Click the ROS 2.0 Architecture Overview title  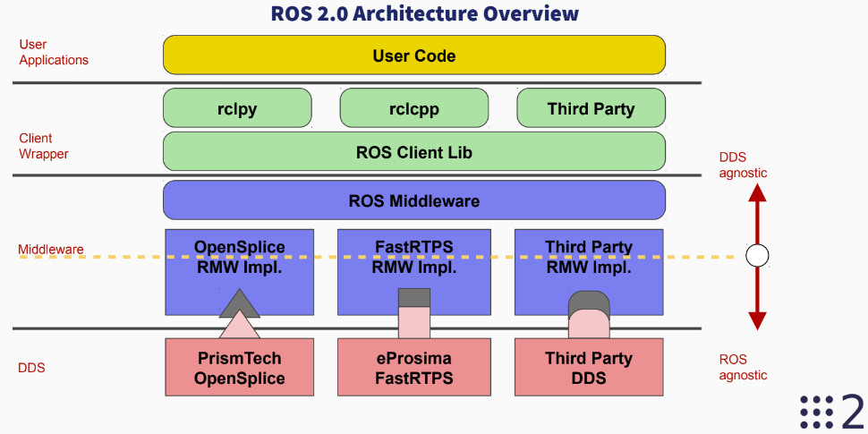click(x=424, y=13)
